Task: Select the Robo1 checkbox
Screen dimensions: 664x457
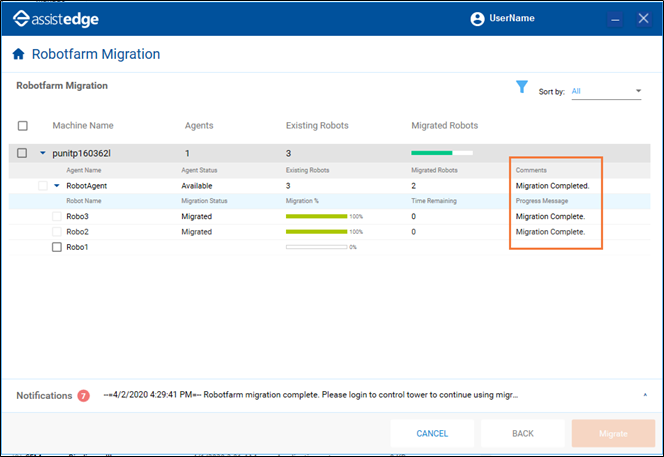Action: pos(57,247)
